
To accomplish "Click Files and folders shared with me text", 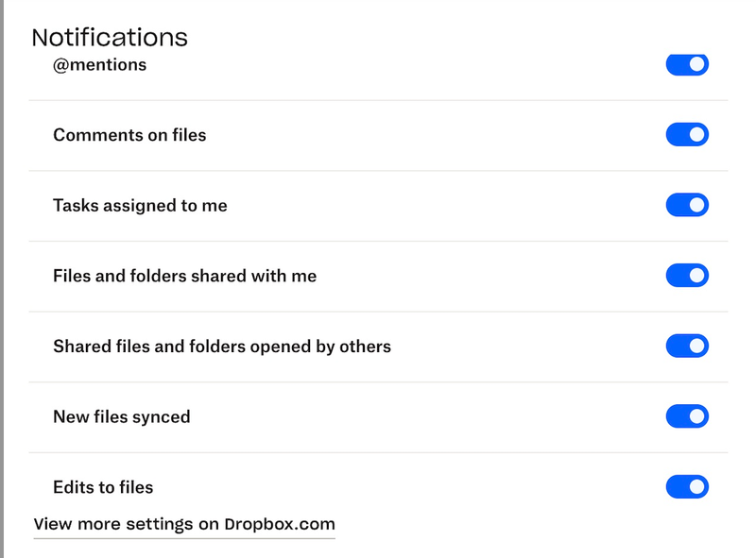I will (x=184, y=276).
